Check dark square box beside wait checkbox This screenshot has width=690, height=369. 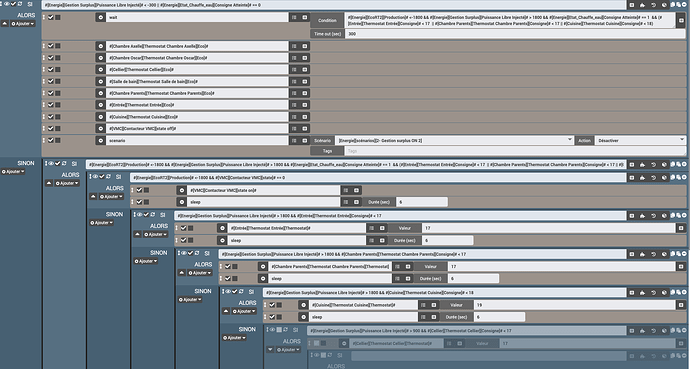58,17
